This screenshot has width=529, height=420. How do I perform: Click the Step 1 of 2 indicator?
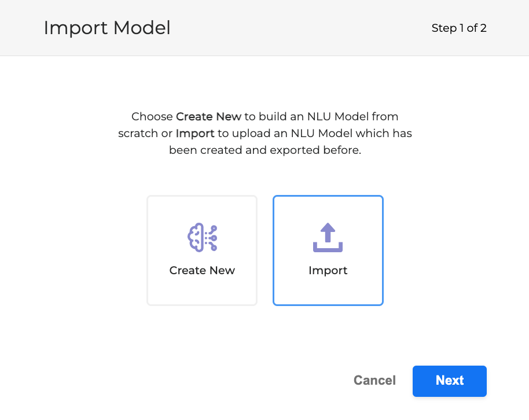click(x=459, y=28)
